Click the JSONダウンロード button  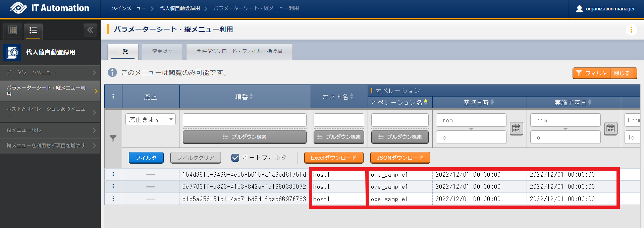400,158
